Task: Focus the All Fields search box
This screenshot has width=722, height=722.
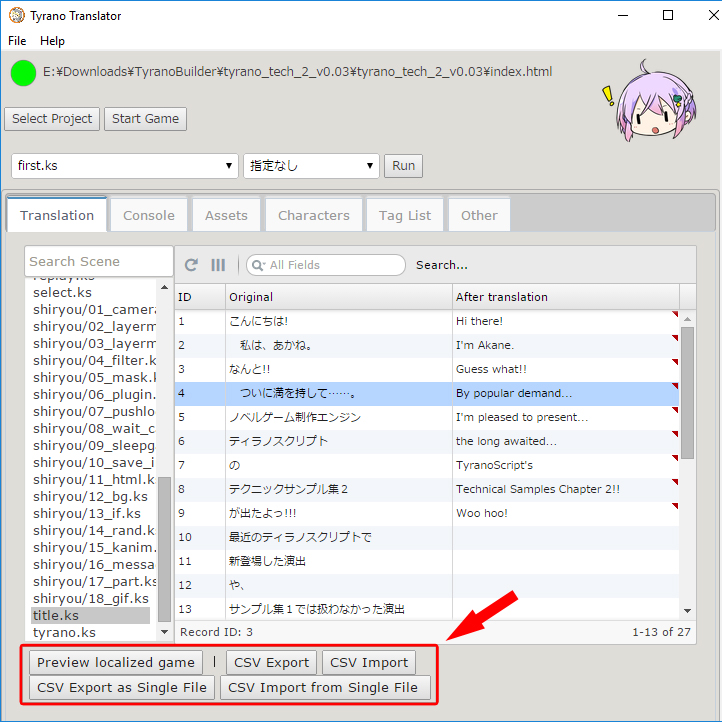Action: pyautogui.click(x=326, y=265)
